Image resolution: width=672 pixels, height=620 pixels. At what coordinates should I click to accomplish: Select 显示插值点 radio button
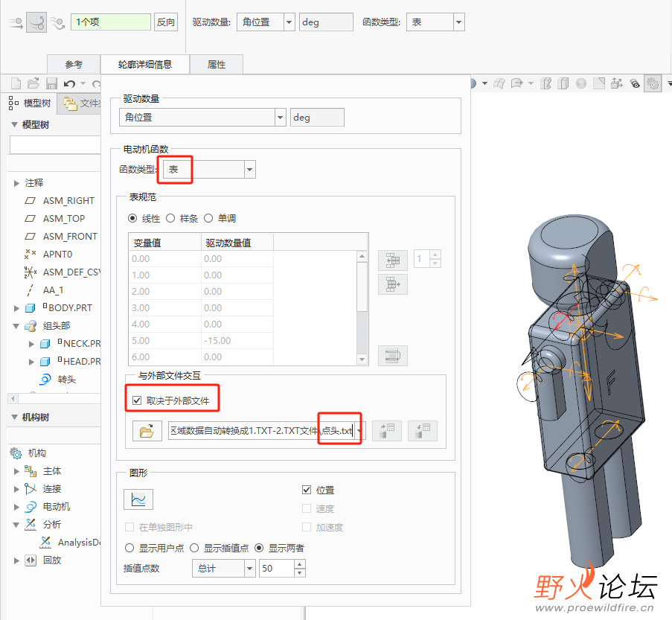[194, 548]
